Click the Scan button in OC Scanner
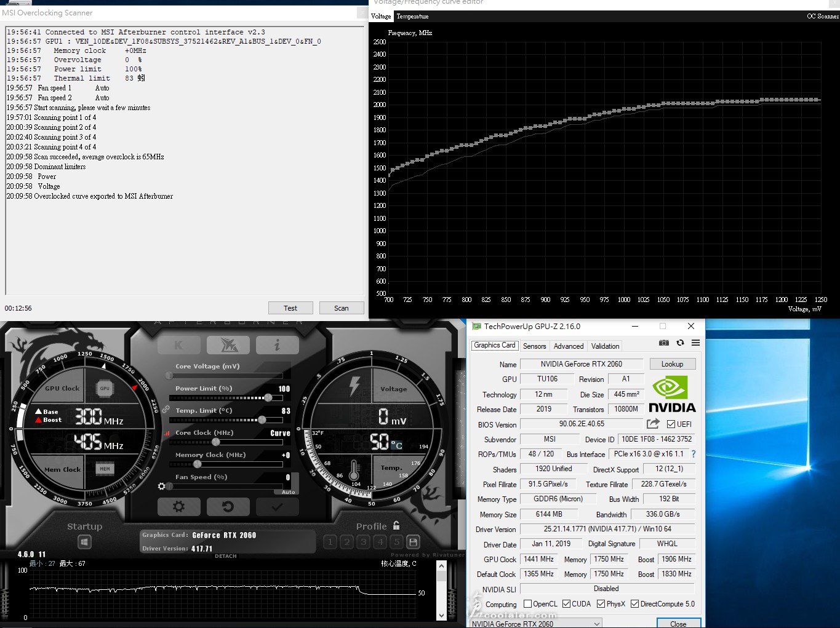The width and height of the screenshot is (840, 628). [x=342, y=308]
